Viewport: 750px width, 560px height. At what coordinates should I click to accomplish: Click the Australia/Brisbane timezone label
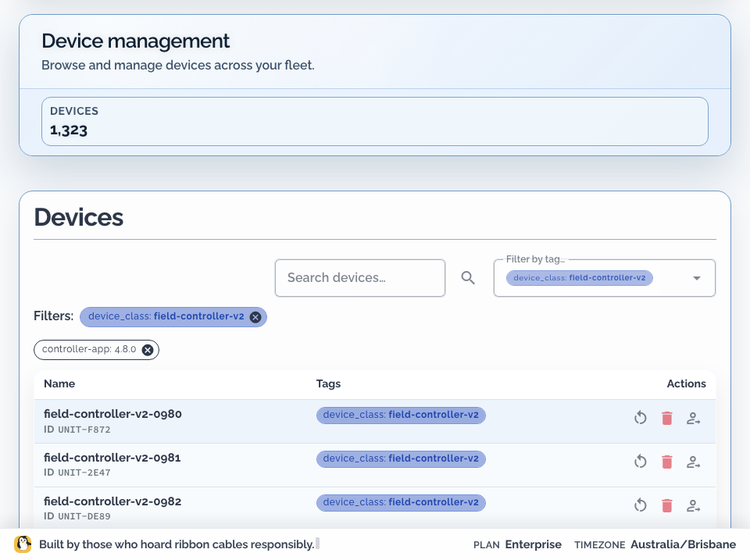[683, 544]
